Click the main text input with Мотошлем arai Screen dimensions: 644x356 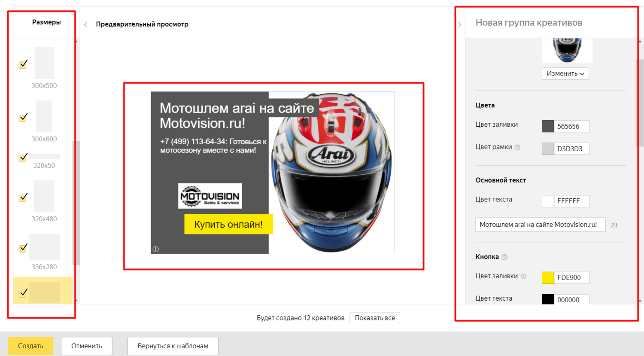tap(540, 225)
